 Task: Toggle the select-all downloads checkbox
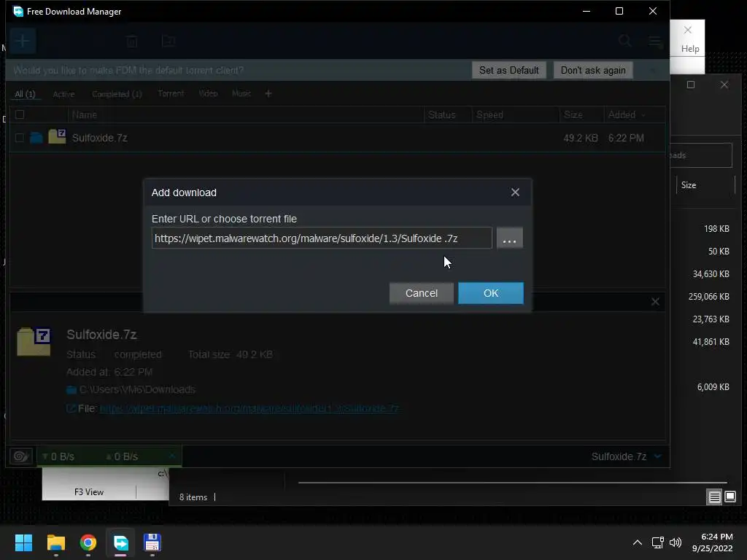(20, 114)
